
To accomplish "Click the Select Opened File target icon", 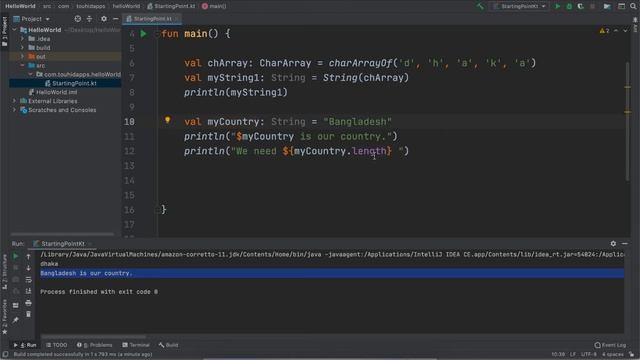I will click(x=78, y=19).
